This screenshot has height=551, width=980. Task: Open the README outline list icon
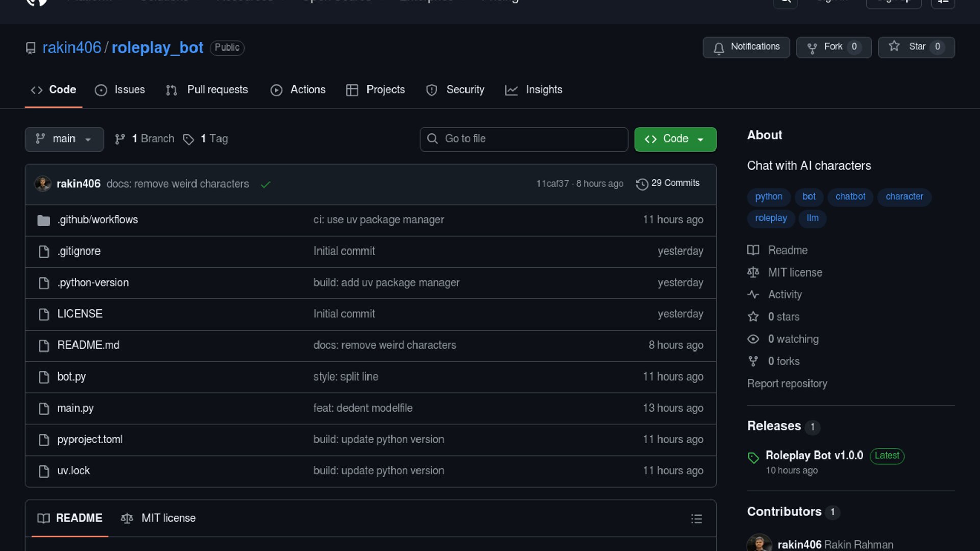[x=696, y=519]
